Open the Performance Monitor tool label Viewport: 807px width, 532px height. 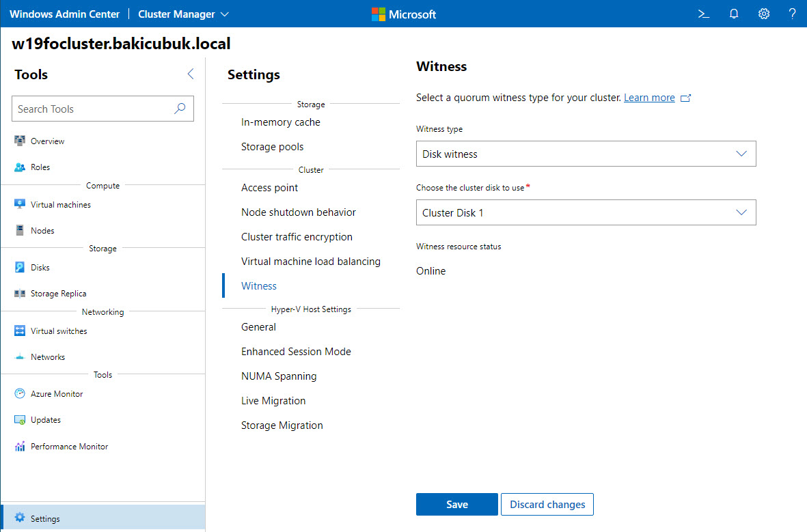pos(70,447)
